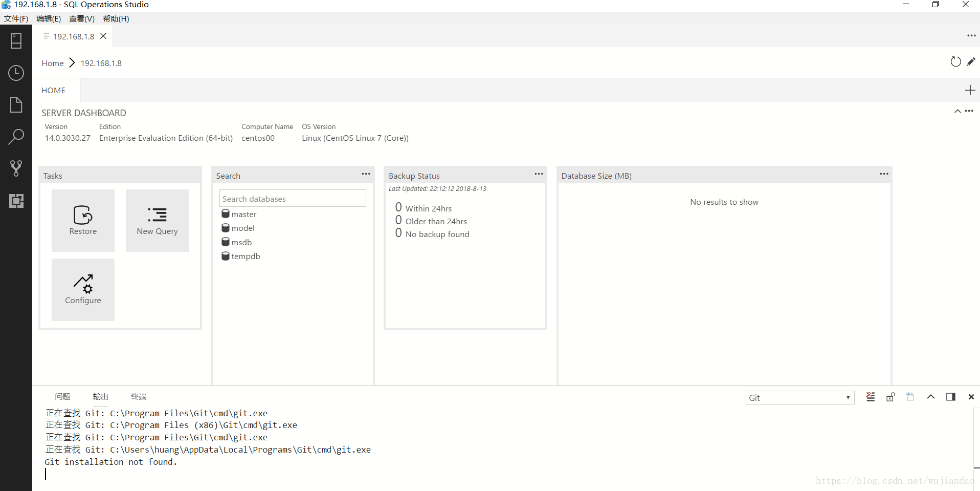Image resolution: width=980 pixels, height=491 pixels.
Task: Click the Home breadcrumb link
Action: [53, 63]
